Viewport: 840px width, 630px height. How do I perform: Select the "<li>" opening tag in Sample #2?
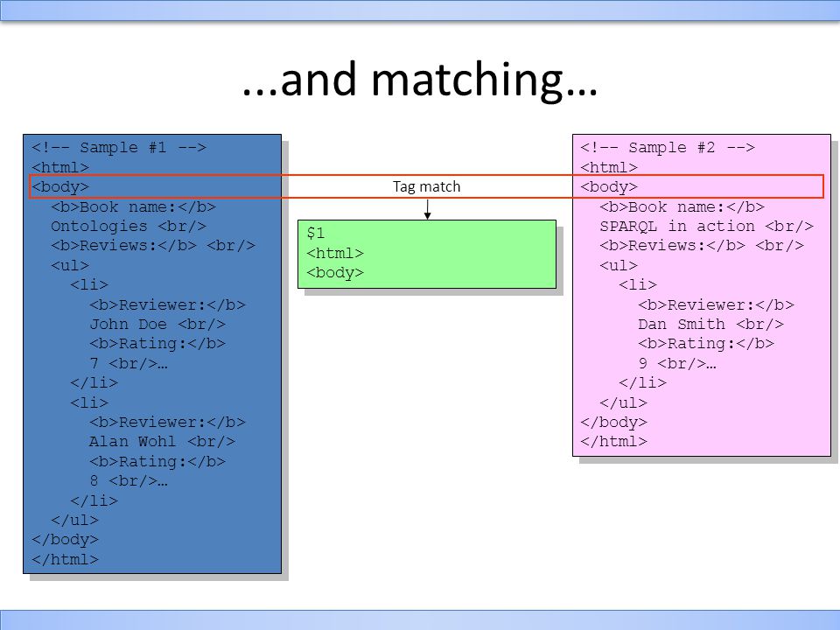(x=638, y=284)
